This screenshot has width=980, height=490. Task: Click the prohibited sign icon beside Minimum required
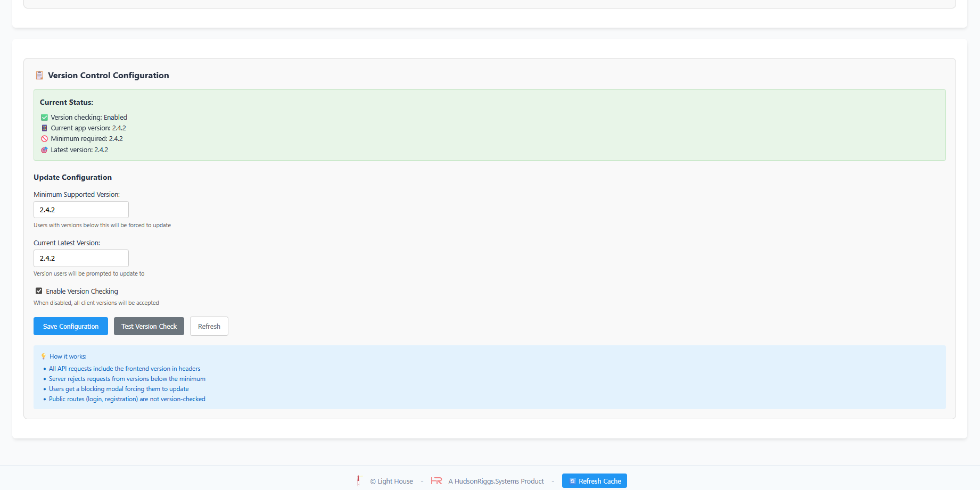click(x=44, y=138)
